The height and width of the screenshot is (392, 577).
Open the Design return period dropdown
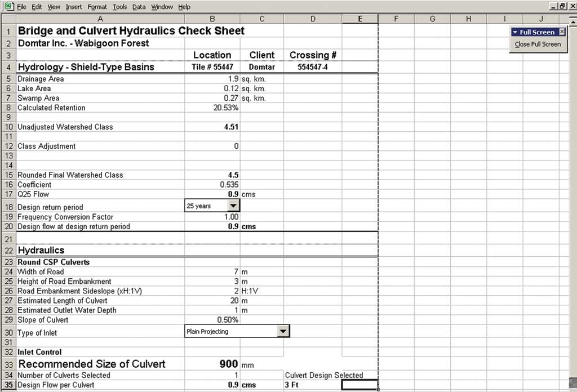[233, 206]
